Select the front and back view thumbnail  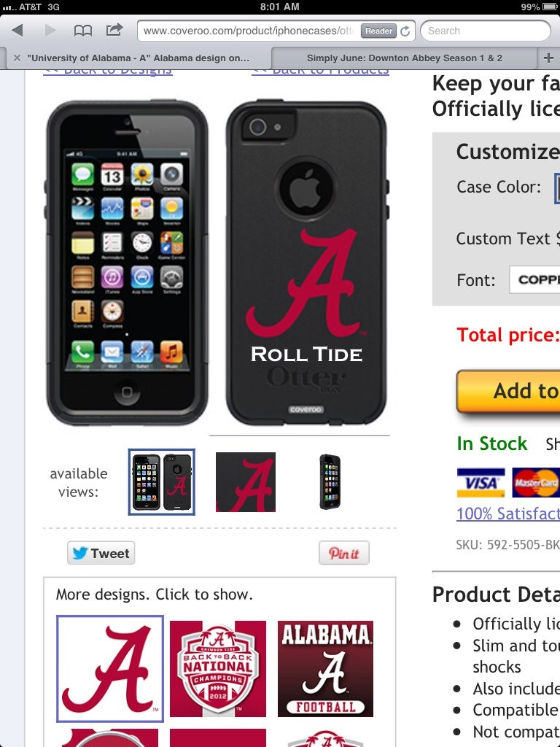coord(162,481)
